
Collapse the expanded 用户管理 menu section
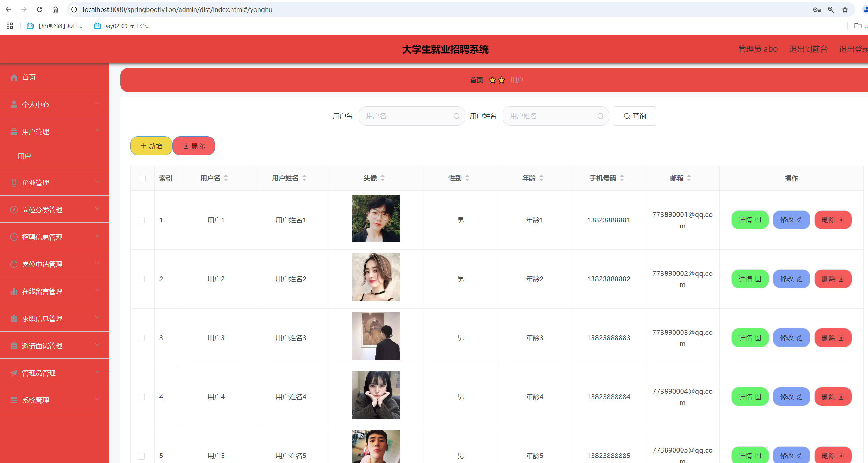[97, 130]
